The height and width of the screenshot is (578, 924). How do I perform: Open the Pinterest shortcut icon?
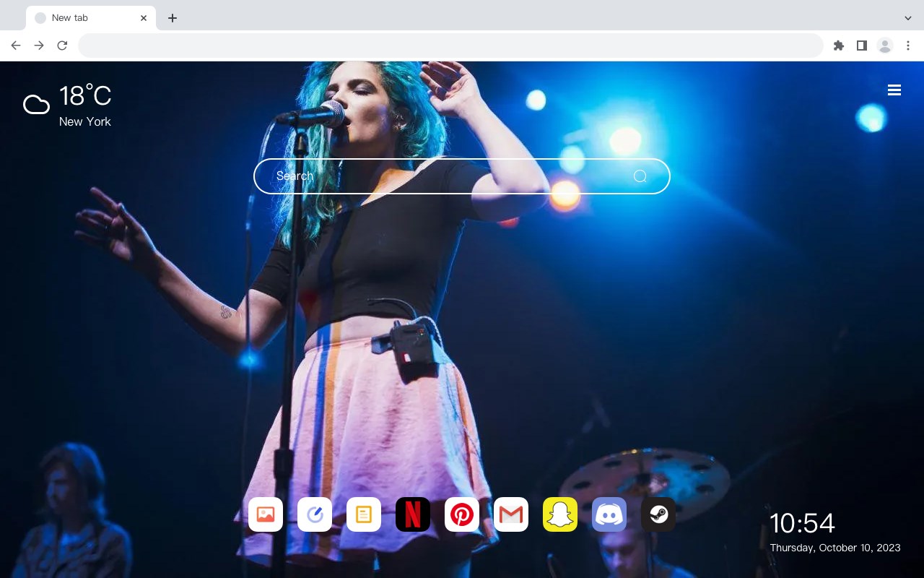462,514
